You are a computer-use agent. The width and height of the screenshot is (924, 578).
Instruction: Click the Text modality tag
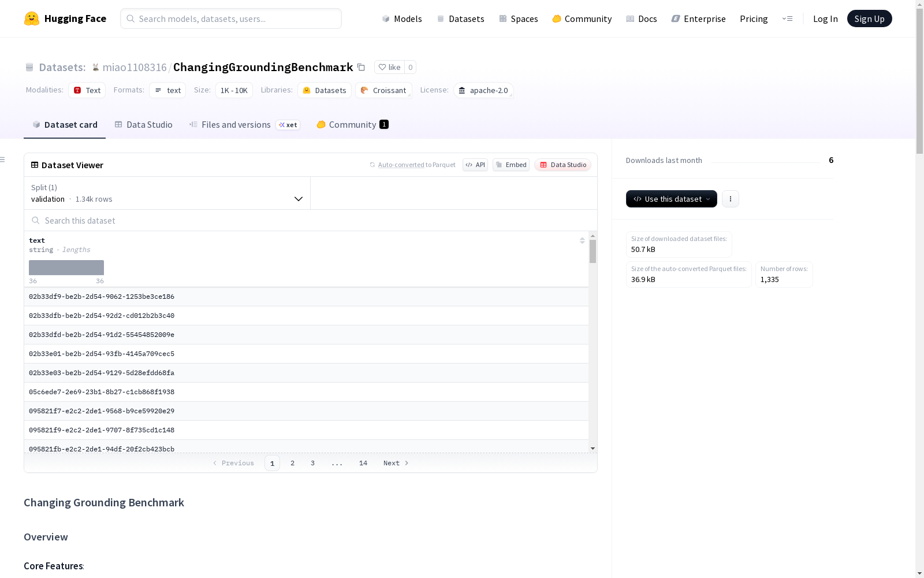pyautogui.click(x=87, y=90)
